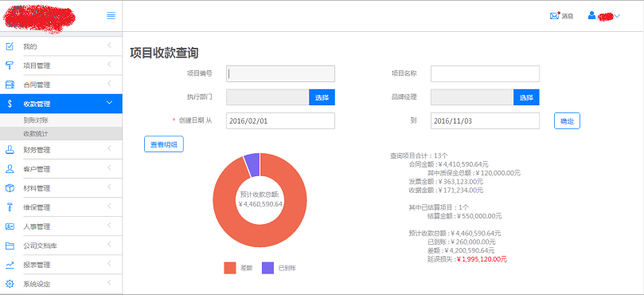Click end date field showing 2016/11/03
This screenshot has width=644, height=295.
click(x=485, y=121)
